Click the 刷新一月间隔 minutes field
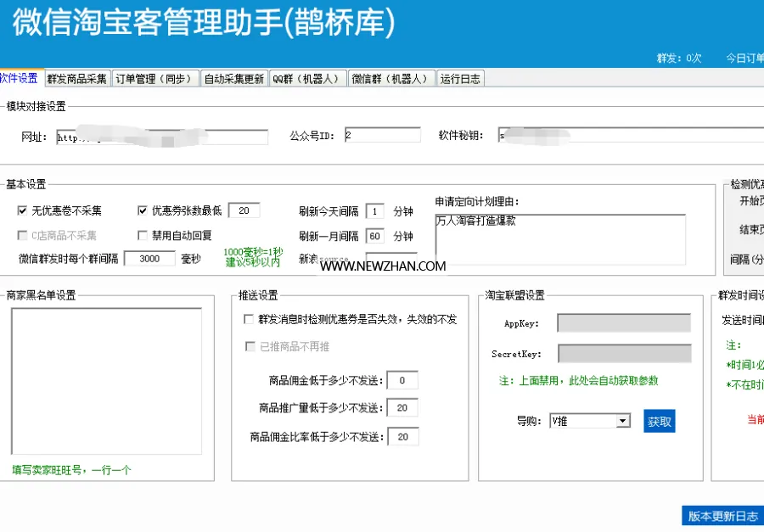This screenshot has height=532, width=764. 374,236
